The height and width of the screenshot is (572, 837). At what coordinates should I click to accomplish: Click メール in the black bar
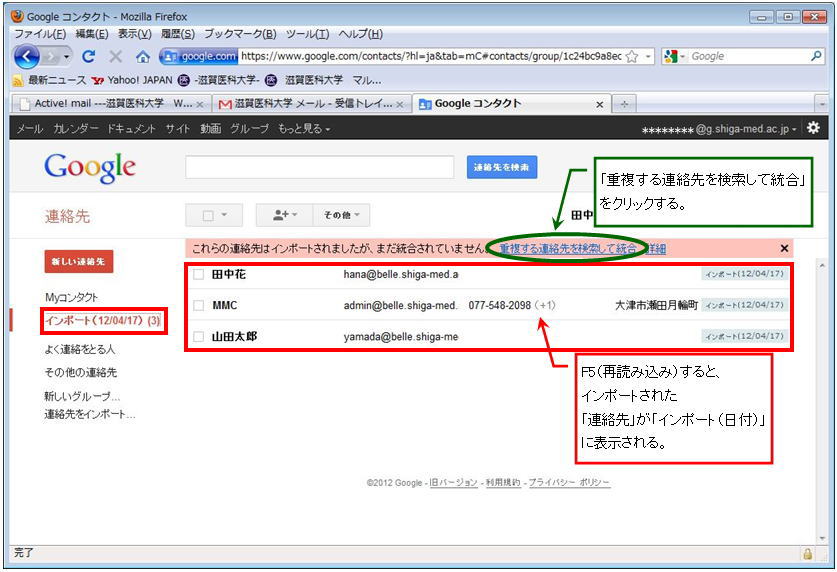[29, 129]
